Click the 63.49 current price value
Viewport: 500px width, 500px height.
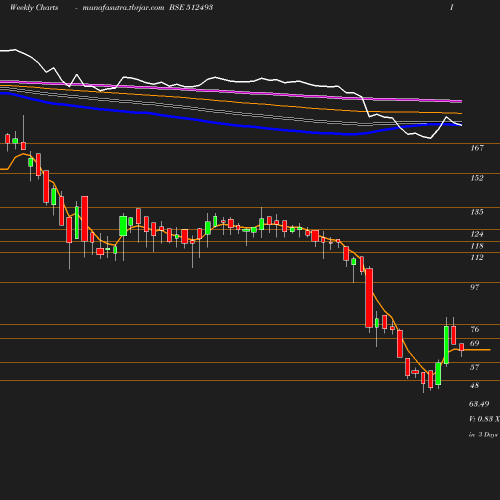(479, 404)
